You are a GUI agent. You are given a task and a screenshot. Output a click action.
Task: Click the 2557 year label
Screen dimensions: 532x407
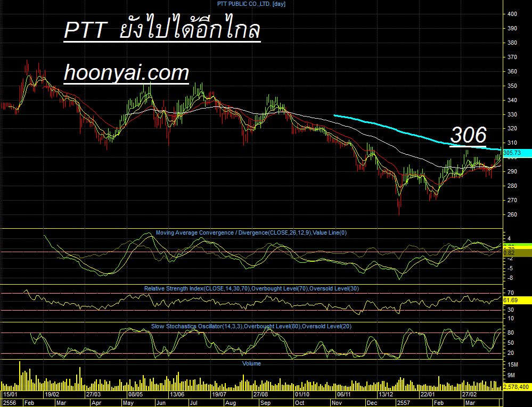click(x=404, y=403)
